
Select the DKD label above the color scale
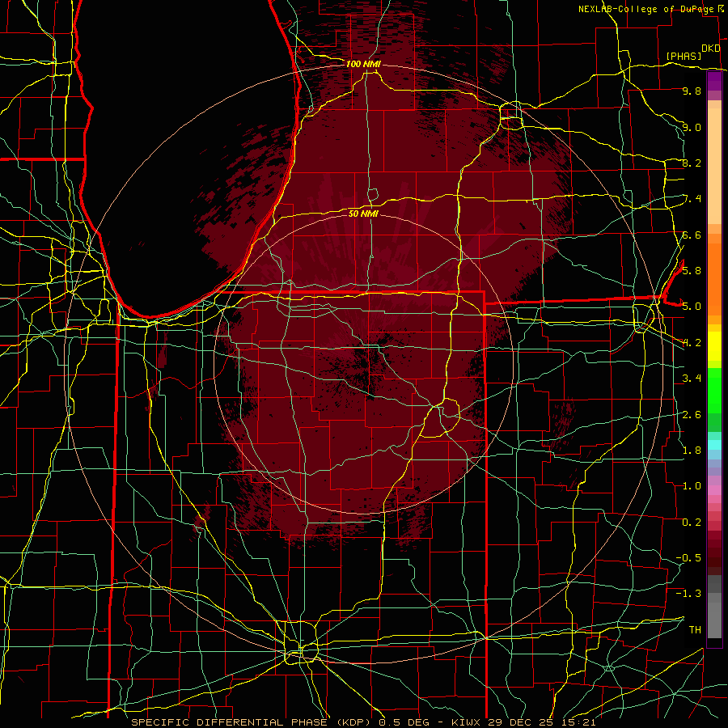pos(710,49)
